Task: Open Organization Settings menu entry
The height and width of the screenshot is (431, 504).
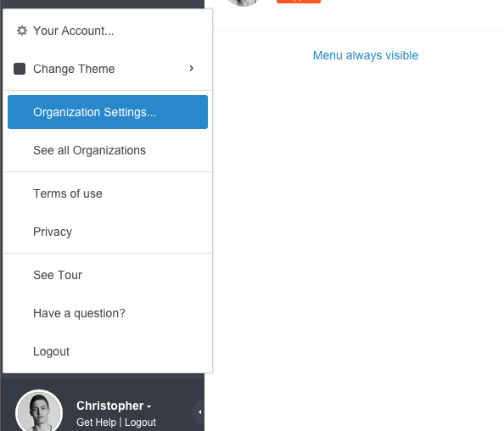Action: pos(108,112)
